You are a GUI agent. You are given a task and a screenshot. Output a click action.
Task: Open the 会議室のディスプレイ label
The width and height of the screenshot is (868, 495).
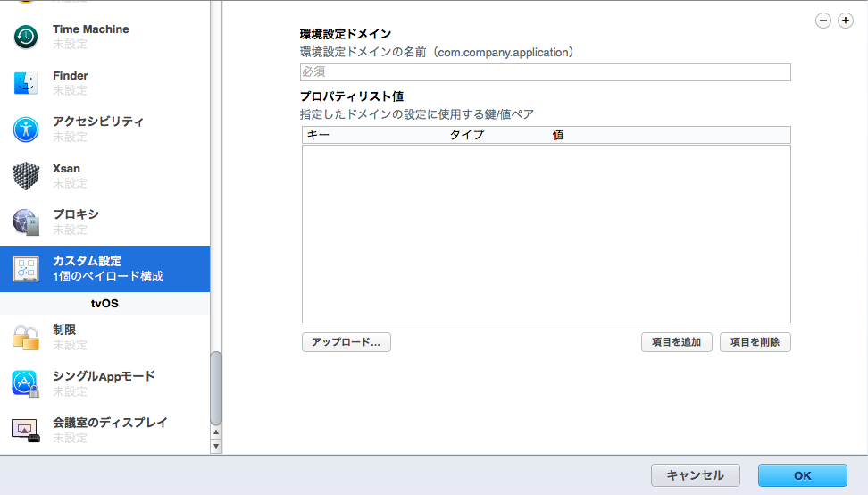tap(110, 423)
